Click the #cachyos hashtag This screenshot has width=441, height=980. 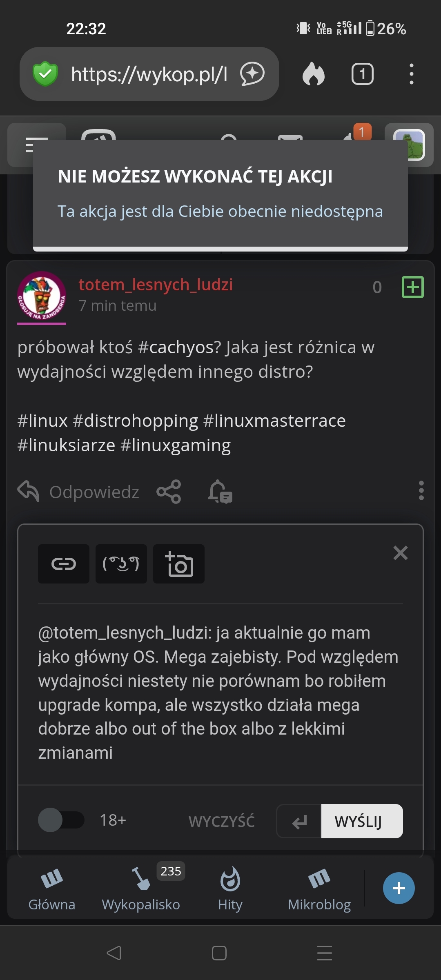tap(179, 347)
